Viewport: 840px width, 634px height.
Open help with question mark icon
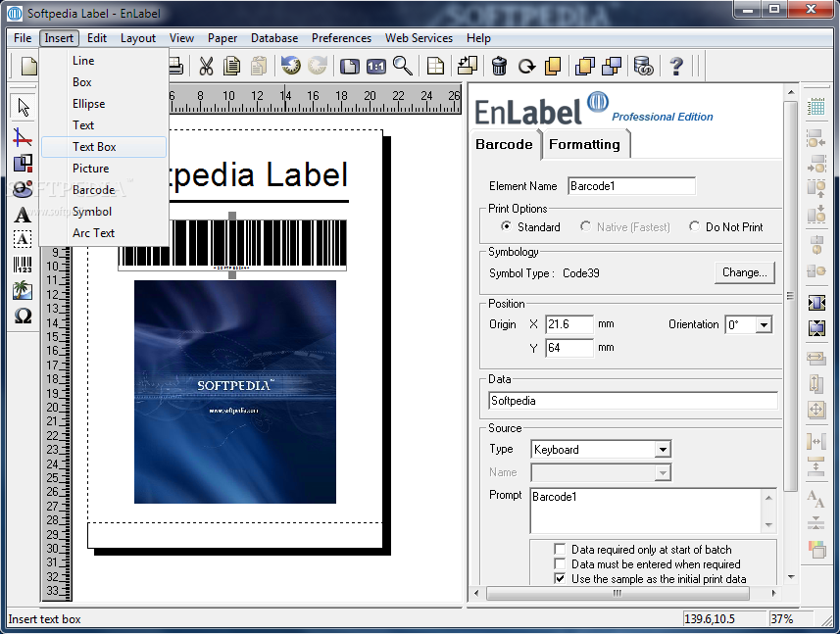point(676,66)
